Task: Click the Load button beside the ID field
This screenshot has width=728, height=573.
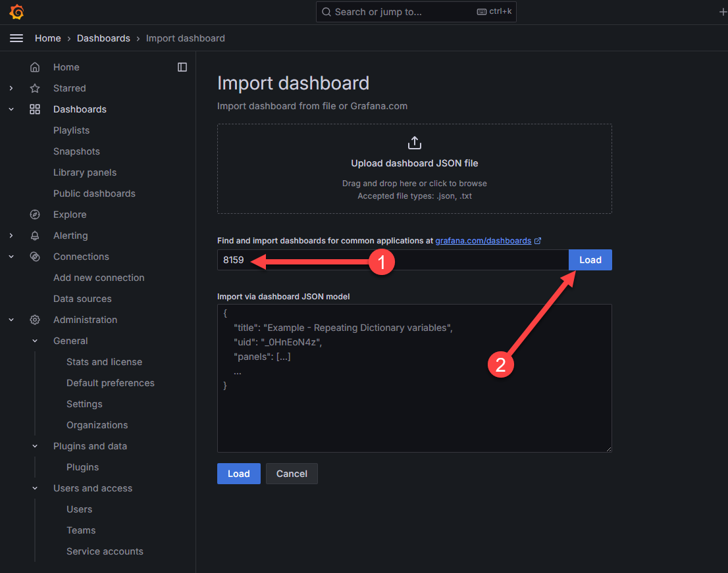Action: [590, 260]
